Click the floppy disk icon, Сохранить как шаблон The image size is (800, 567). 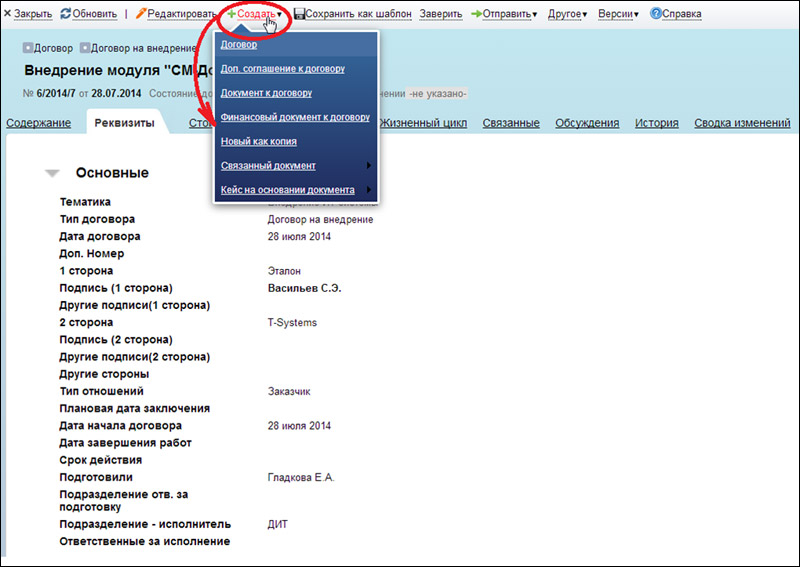click(299, 14)
